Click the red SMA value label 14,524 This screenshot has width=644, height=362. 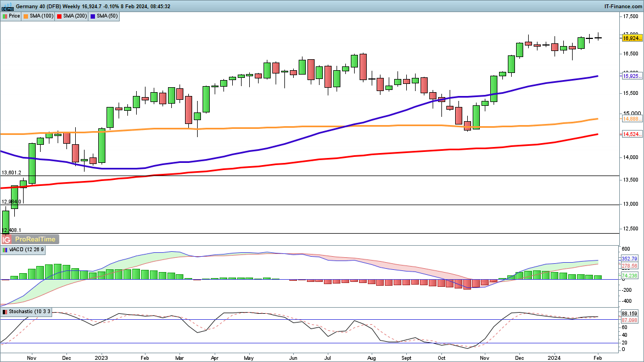click(632, 134)
